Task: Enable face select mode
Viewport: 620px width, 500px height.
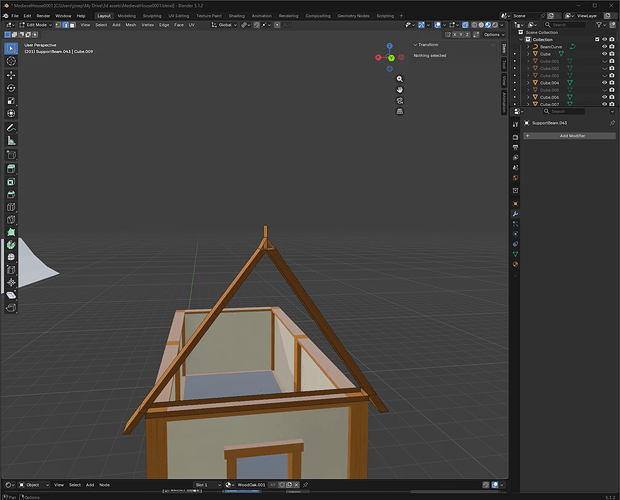Action: tap(72, 25)
